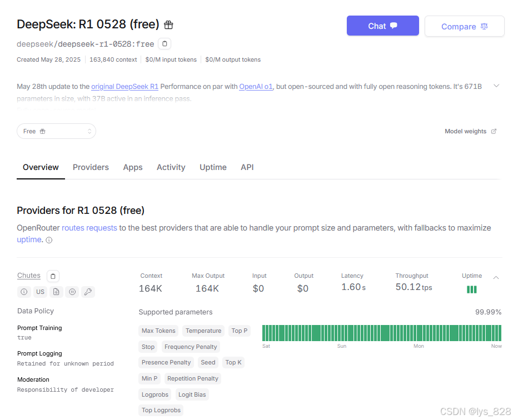Switch to the Apps tab
This screenshot has width=513, height=420.
(x=132, y=167)
